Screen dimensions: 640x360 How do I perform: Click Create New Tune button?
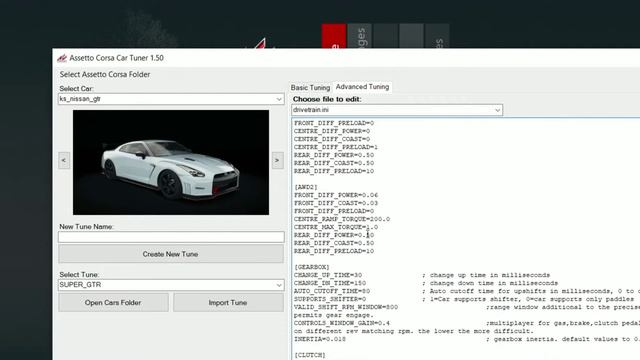171,254
